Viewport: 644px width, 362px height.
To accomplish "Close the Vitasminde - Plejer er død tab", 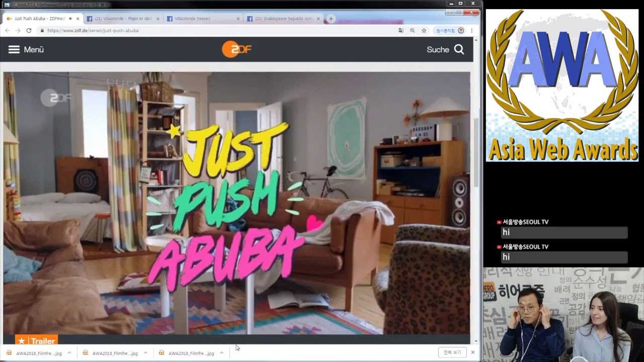I will click(158, 19).
